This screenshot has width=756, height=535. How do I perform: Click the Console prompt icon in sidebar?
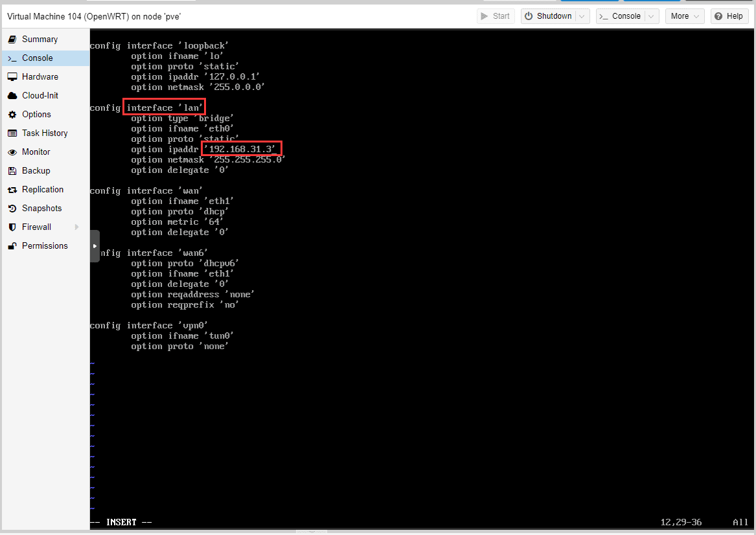click(x=12, y=58)
